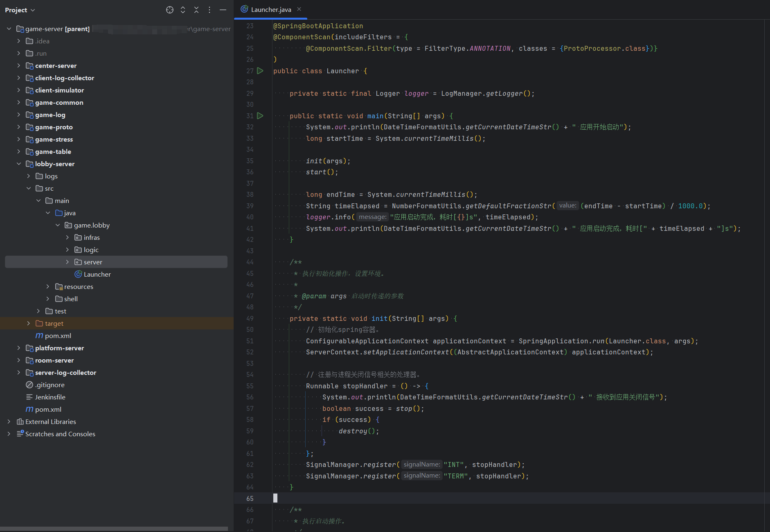Image resolution: width=770 pixels, height=532 pixels.
Task: Click the Select Opened File crosshair icon
Action: [x=170, y=10]
